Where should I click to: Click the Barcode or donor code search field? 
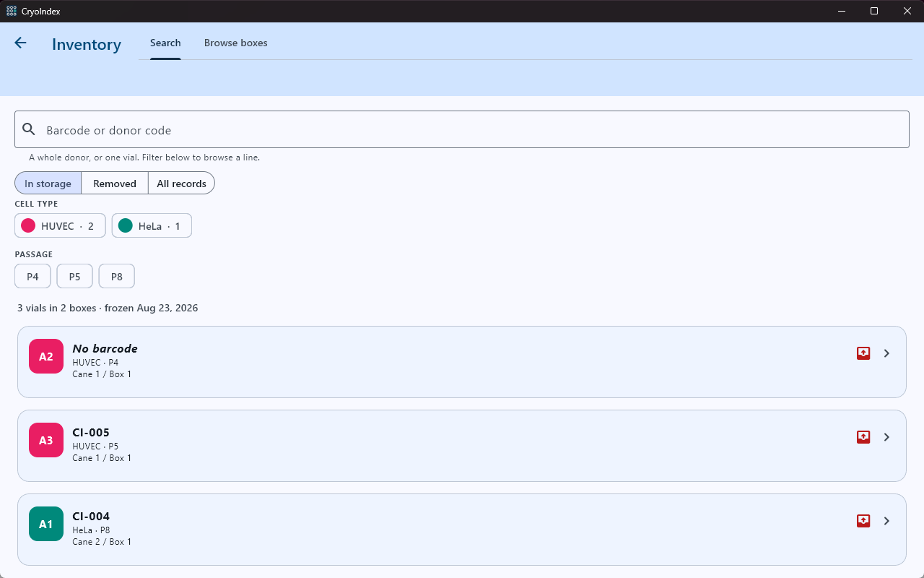[462, 129]
